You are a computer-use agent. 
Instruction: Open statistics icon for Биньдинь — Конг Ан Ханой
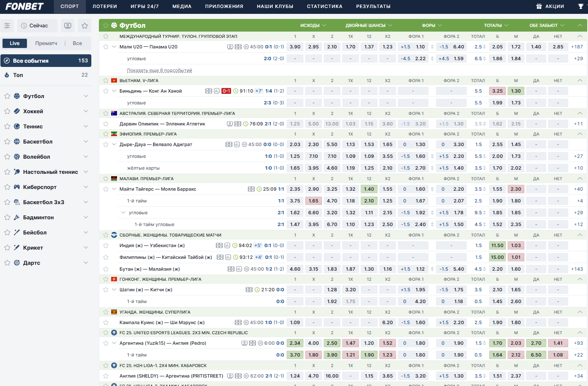click(x=217, y=91)
